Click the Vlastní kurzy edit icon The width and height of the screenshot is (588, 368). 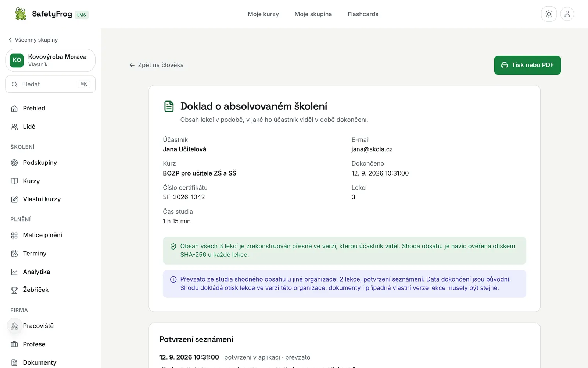point(14,199)
